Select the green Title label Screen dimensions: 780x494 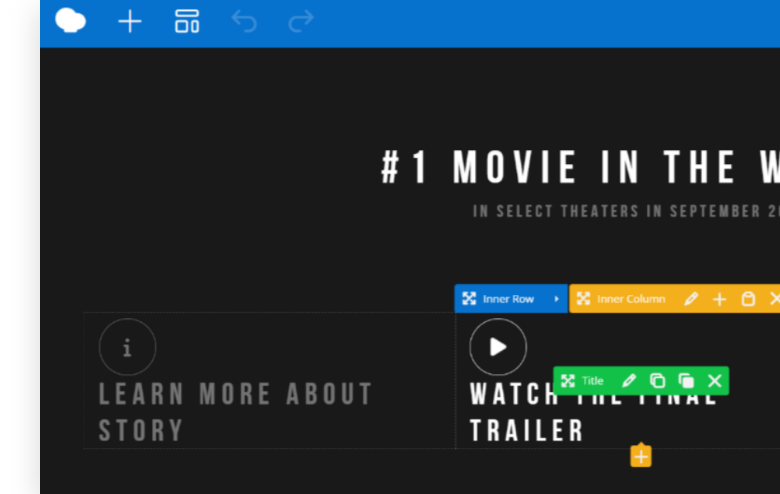pyautogui.click(x=592, y=381)
